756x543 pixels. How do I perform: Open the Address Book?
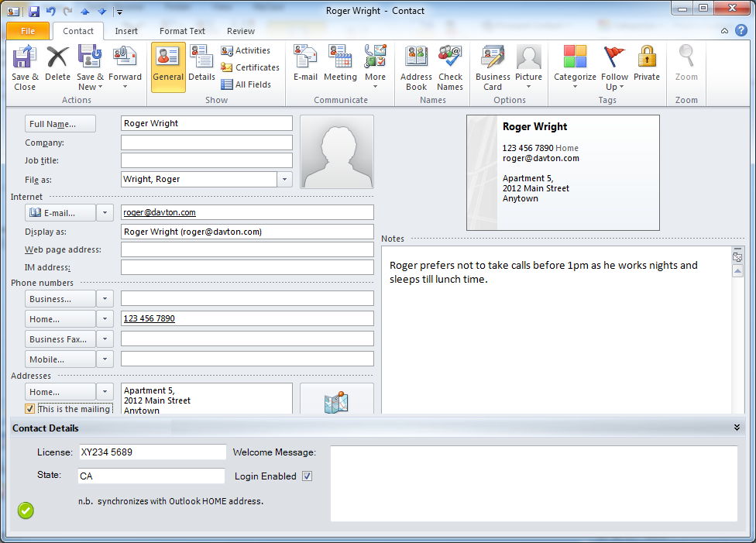click(416, 67)
